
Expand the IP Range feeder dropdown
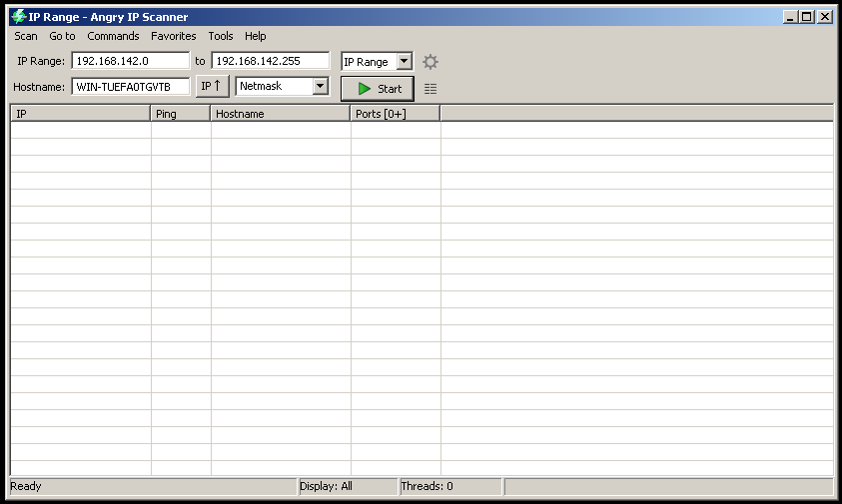point(405,61)
